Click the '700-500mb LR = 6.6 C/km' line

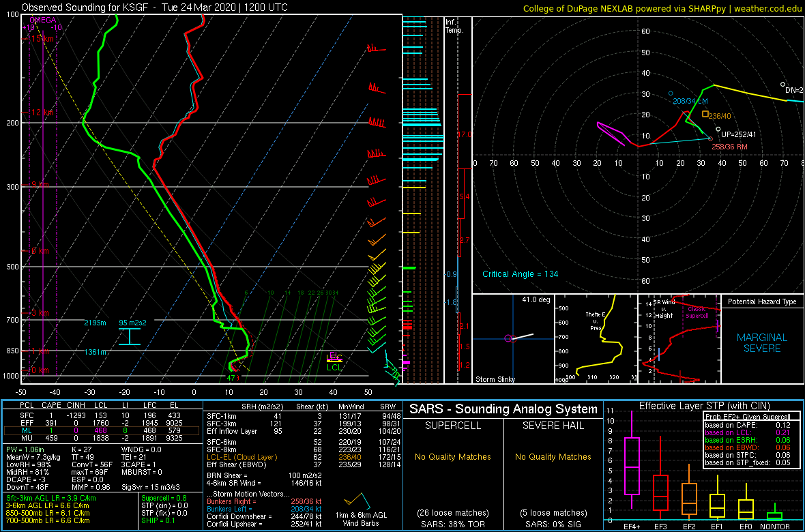tap(48, 521)
